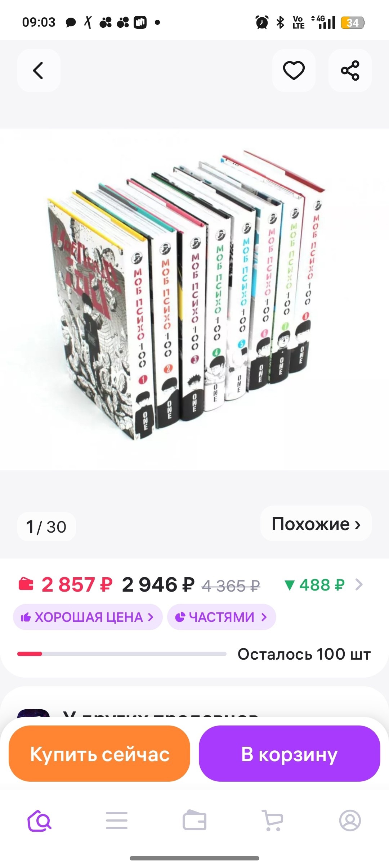
Task: Open catalog menu icon in bottom bar
Action: point(117,820)
